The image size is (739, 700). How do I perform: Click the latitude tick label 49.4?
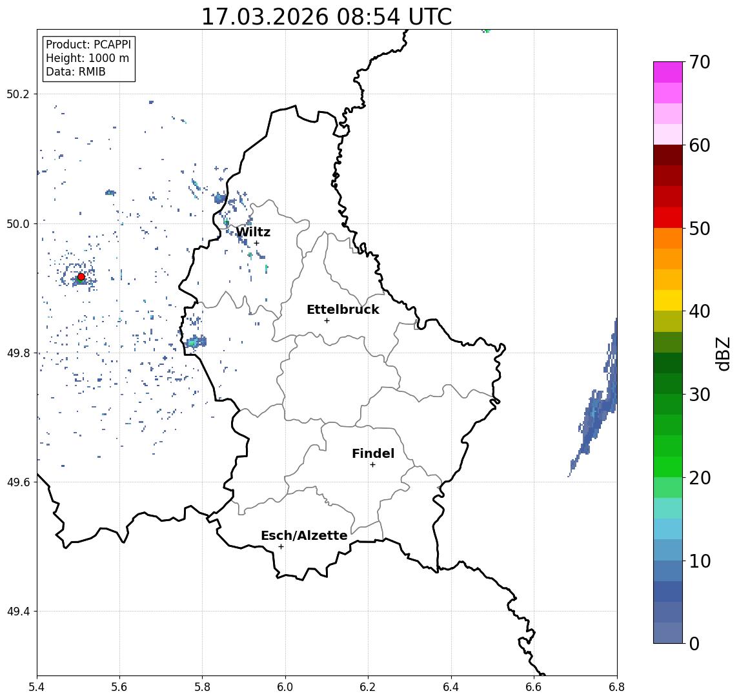point(17,612)
